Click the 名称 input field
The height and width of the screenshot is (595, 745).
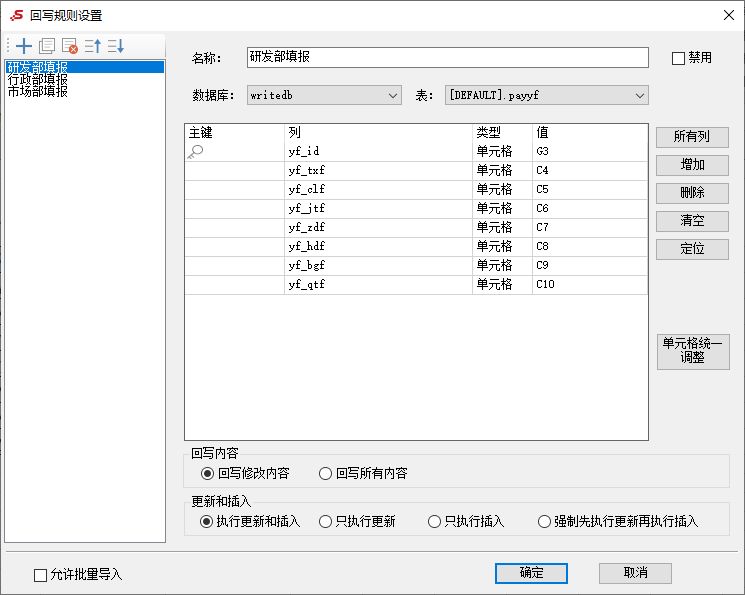tap(448, 57)
